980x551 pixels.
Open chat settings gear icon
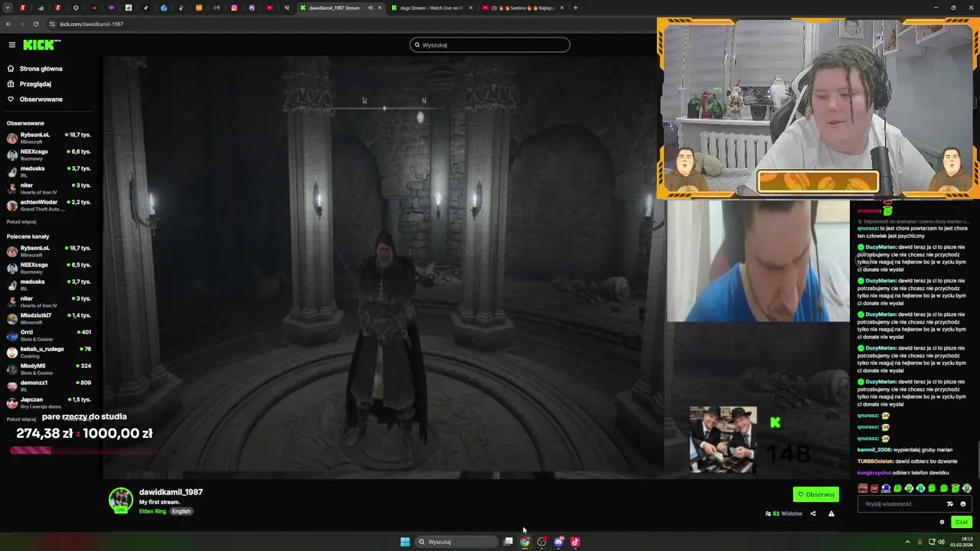pyautogui.click(x=942, y=522)
